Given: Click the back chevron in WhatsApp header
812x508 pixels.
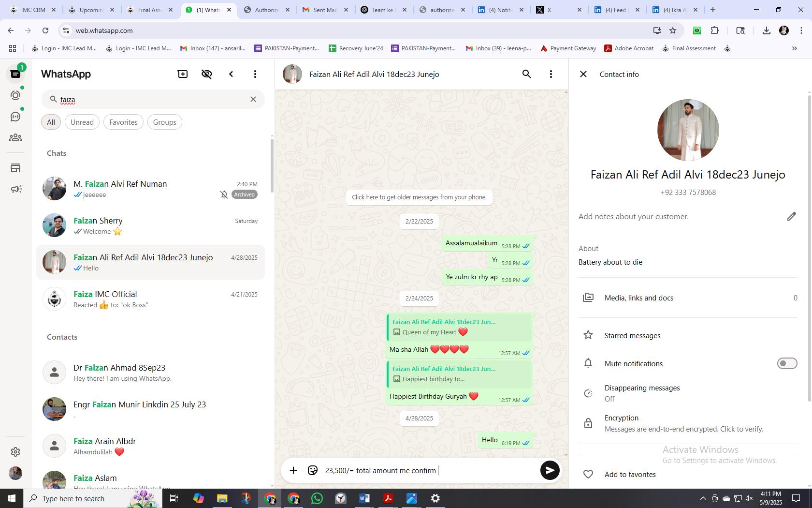Looking at the screenshot, I should click(231, 74).
